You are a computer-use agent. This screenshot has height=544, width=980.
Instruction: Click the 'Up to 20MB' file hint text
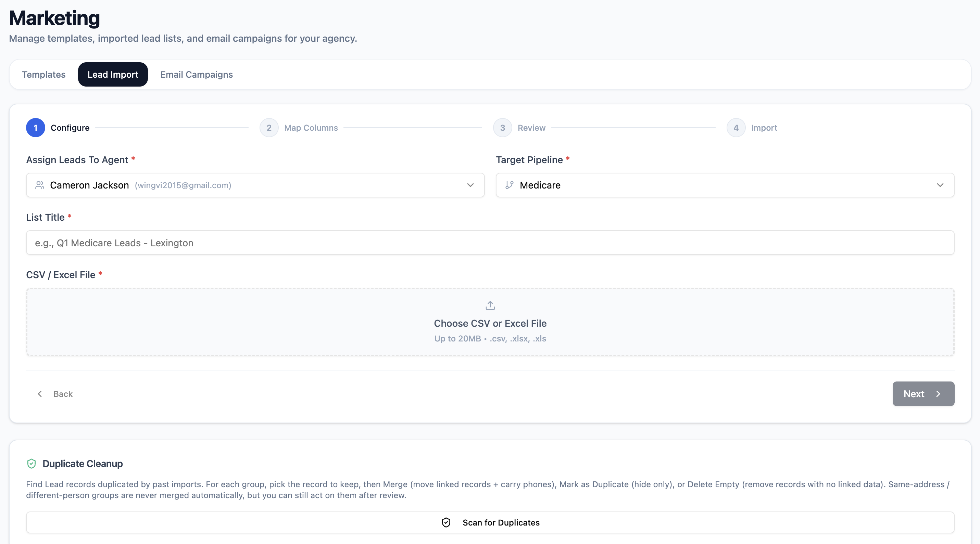[x=490, y=338]
